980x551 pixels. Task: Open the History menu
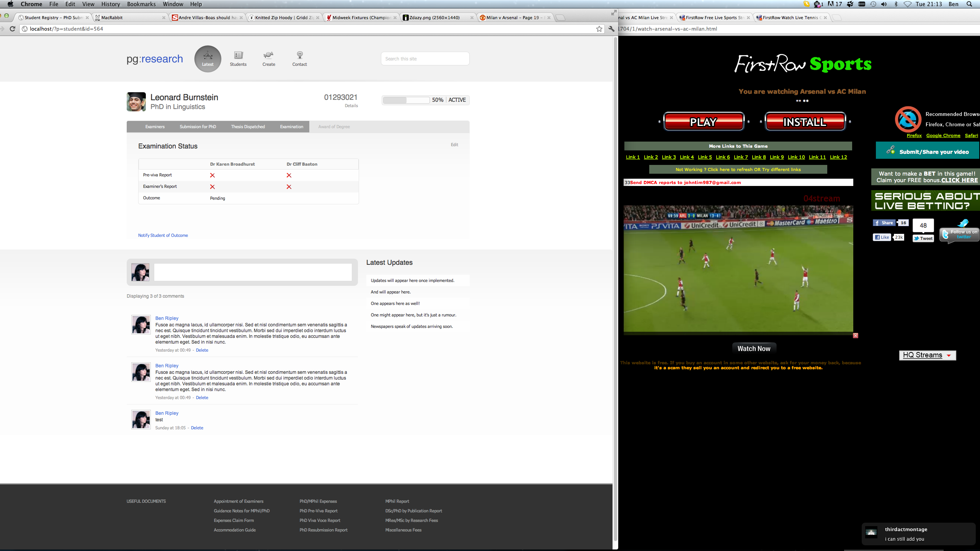(x=111, y=4)
